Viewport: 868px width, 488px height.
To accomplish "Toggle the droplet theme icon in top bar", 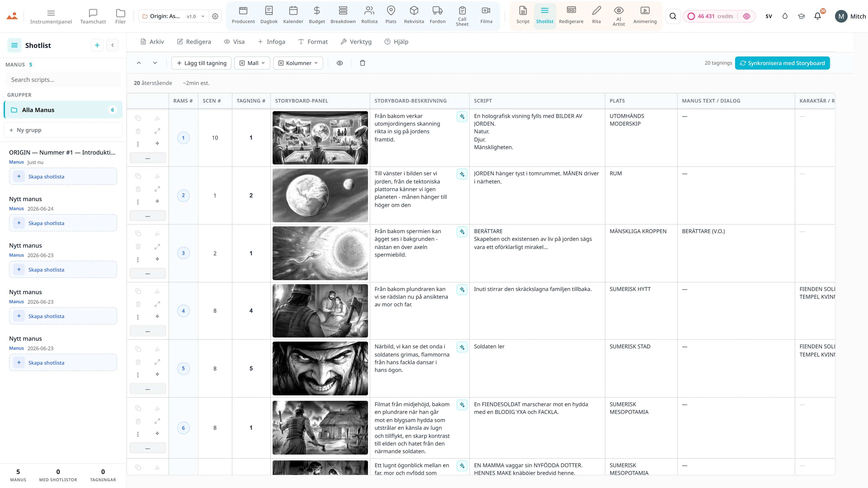I will [x=785, y=16].
